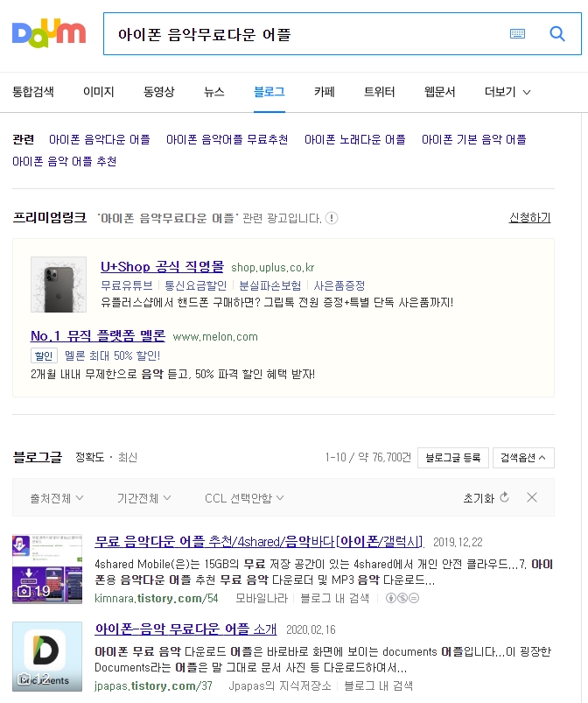Click the shop.uplus.co.kr URL text
This screenshot has width=588, height=703.
[273, 268]
